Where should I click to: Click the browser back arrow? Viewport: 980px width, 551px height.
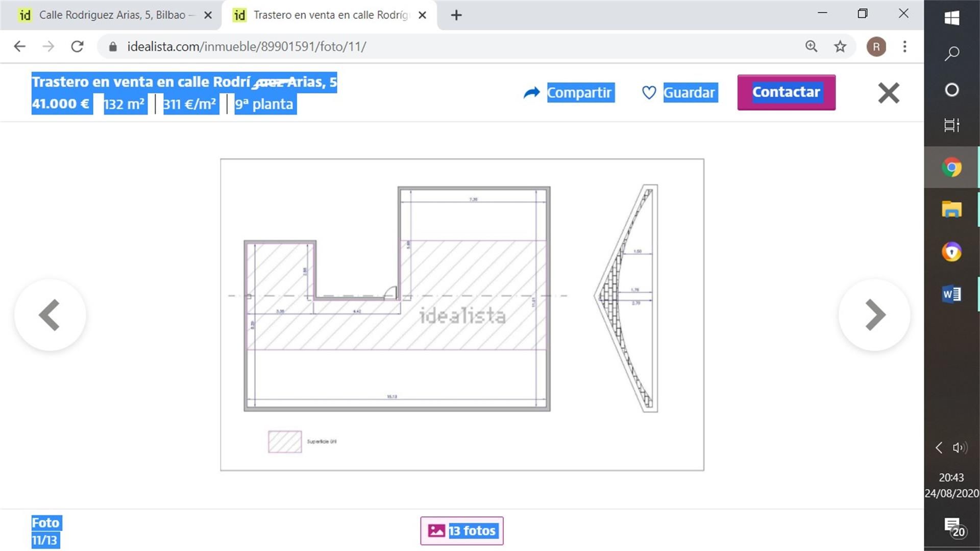tap(19, 46)
